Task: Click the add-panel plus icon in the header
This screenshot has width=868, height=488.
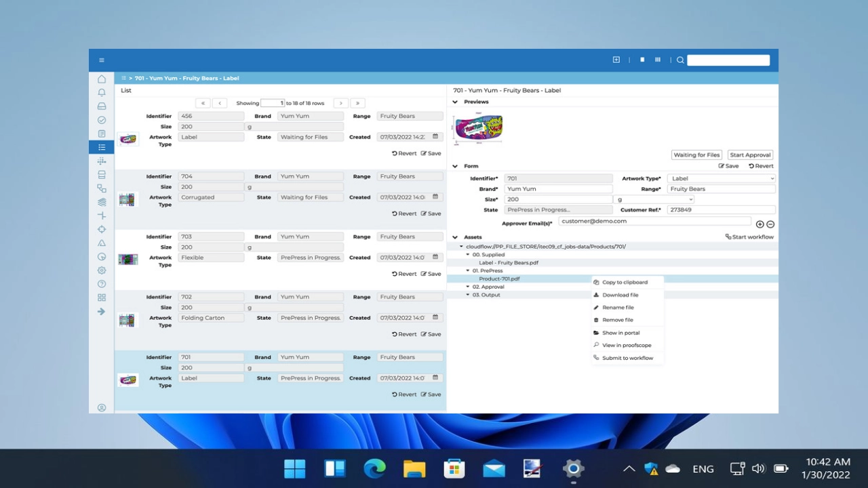Action: pos(616,60)
